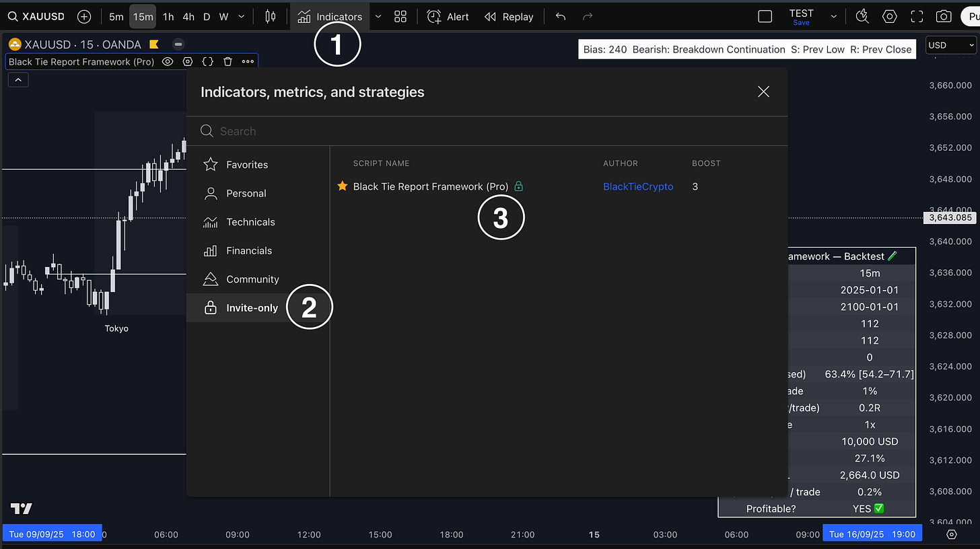Undo the last chart action
This screenshot has width=980, height=549.
(561, 17)
